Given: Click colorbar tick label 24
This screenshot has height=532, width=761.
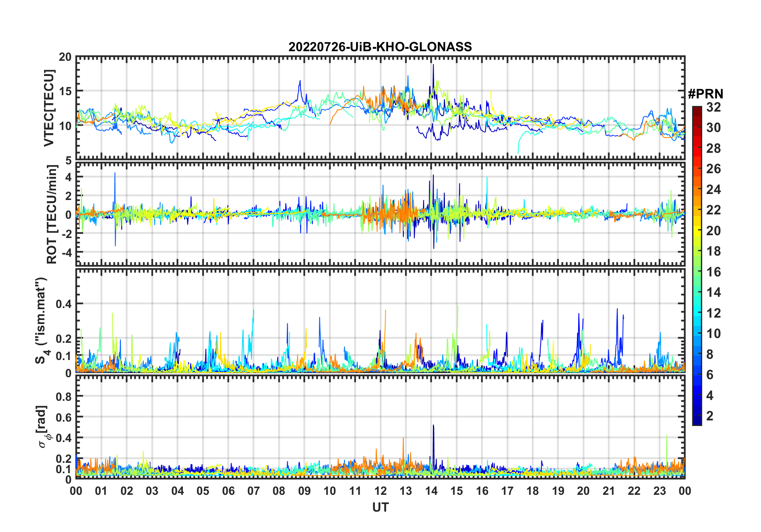Looking at the screenshot, I should (x=713, y=190).
